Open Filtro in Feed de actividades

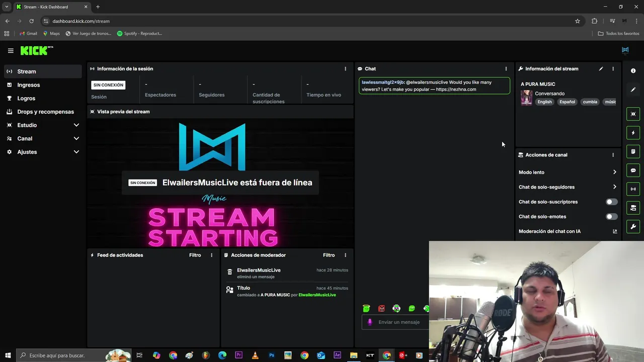pos(195,255)
